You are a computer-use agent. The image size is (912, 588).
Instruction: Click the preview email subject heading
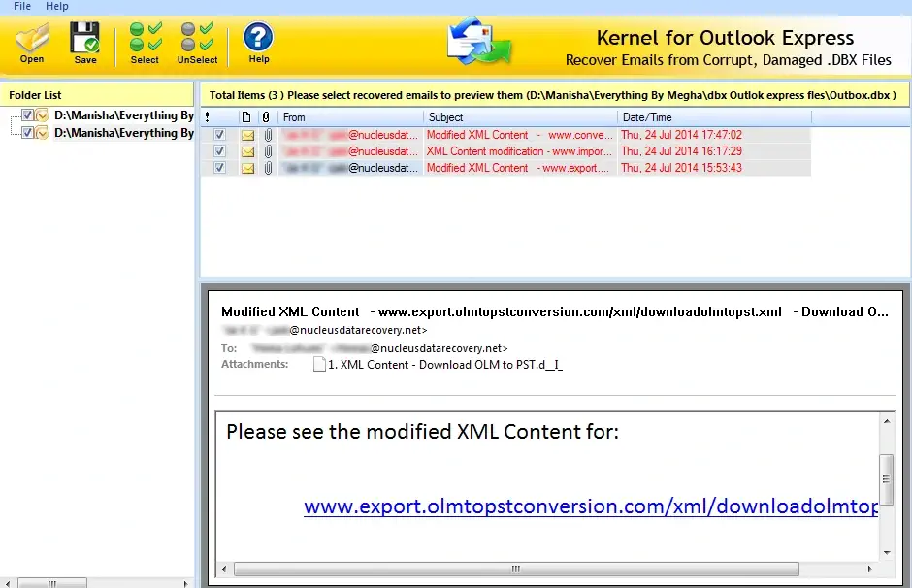pyautogui.click(x=554, y=311)
